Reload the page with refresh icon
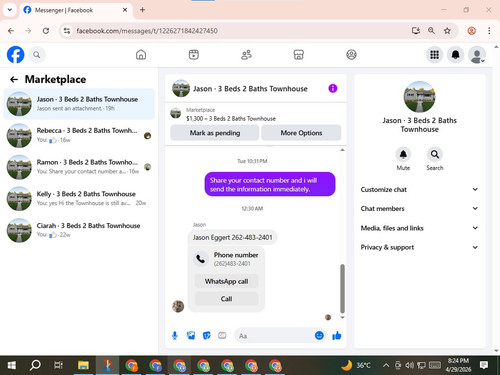The height and width of the screenshot is (375, 500). tap(46, 31)
